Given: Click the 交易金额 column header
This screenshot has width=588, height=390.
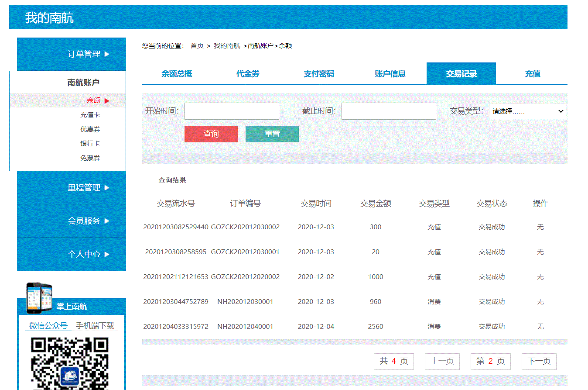Looking at the screenshot, I should (376, 204).
